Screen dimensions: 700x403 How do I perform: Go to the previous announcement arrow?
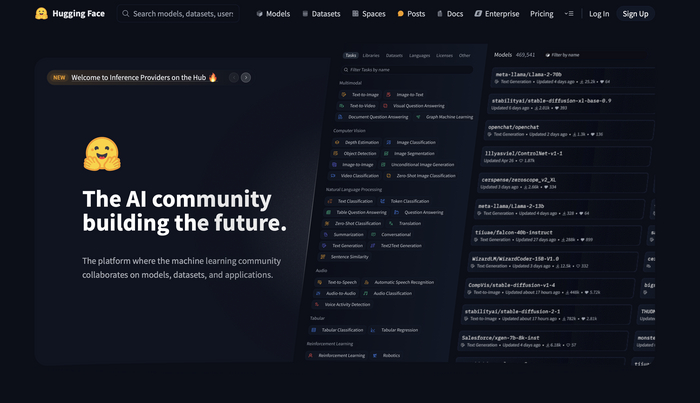pyautogui.click(x=234, y=78)
